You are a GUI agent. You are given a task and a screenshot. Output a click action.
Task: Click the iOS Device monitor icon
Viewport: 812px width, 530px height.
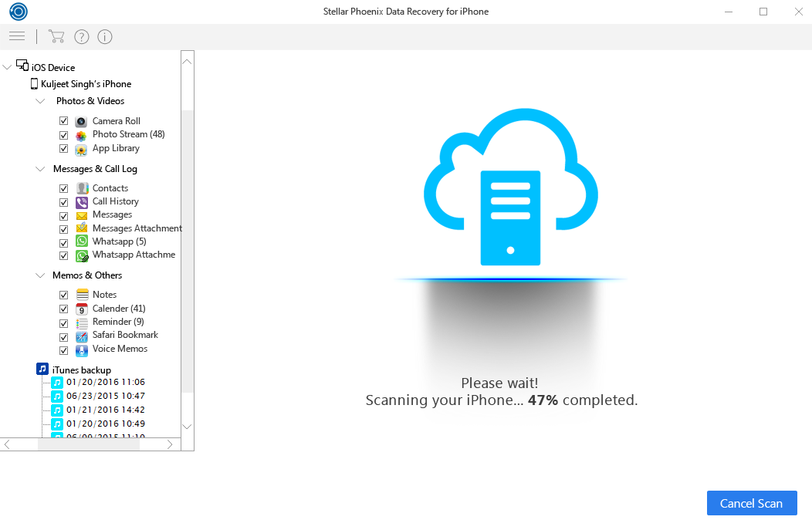click(22, 66)
